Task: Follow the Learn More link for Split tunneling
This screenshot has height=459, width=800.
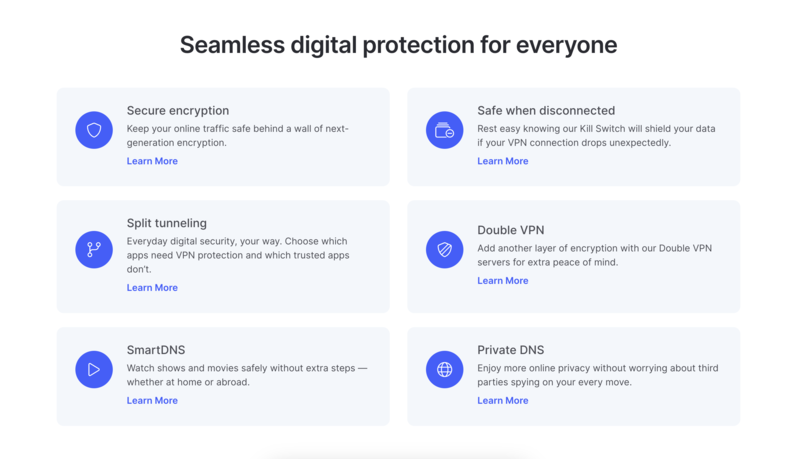Action: click(x=152, y=288)
